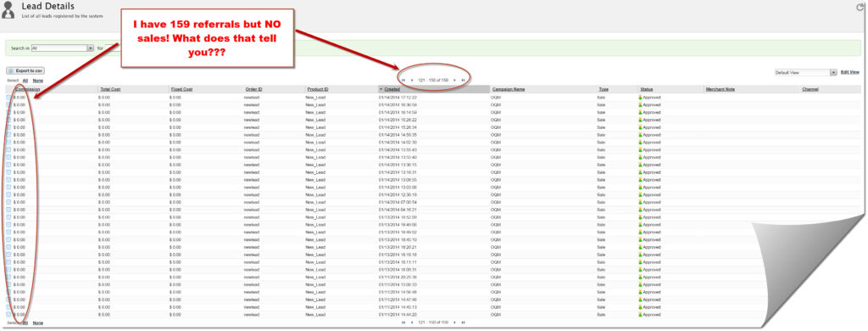Viewport: 868px width, 331px height.
Task: Sort by Merchant Note column header
Action: [721, 89]
